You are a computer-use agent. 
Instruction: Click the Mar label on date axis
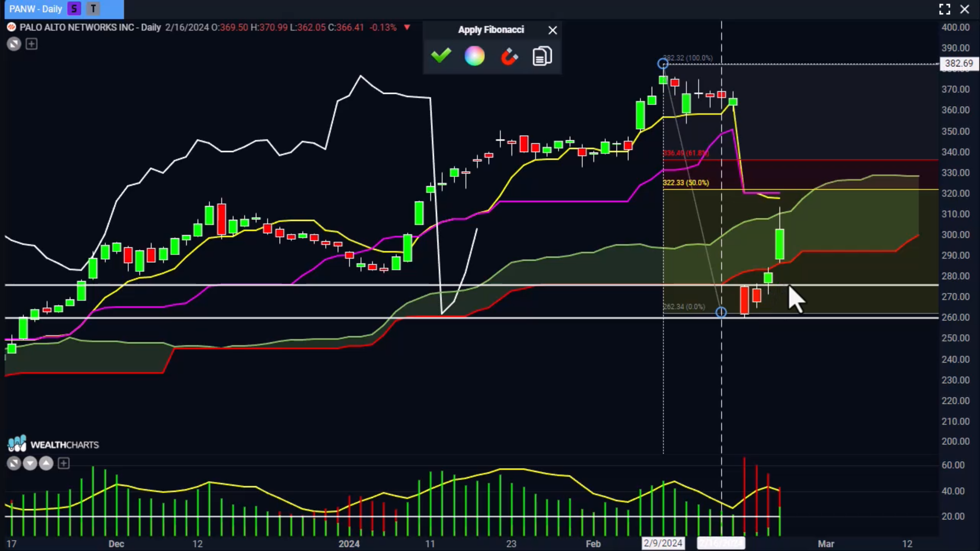coord(826,544)
